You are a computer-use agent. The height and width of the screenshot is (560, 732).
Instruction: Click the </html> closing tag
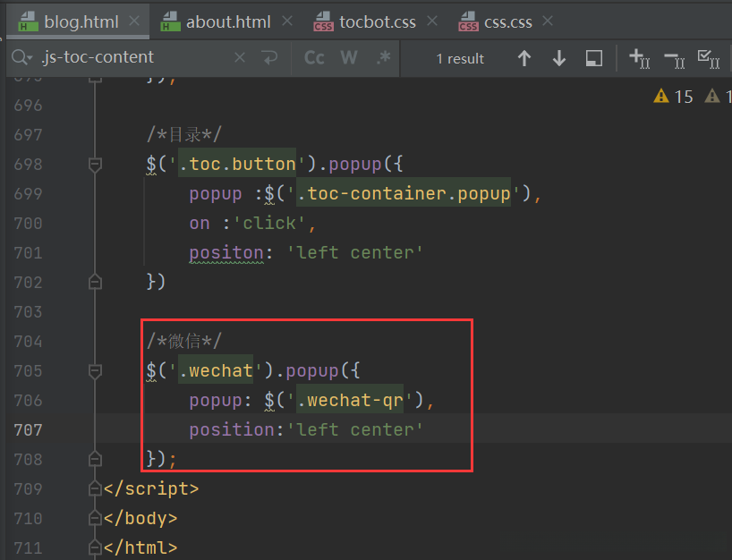(x=140, y=547)
